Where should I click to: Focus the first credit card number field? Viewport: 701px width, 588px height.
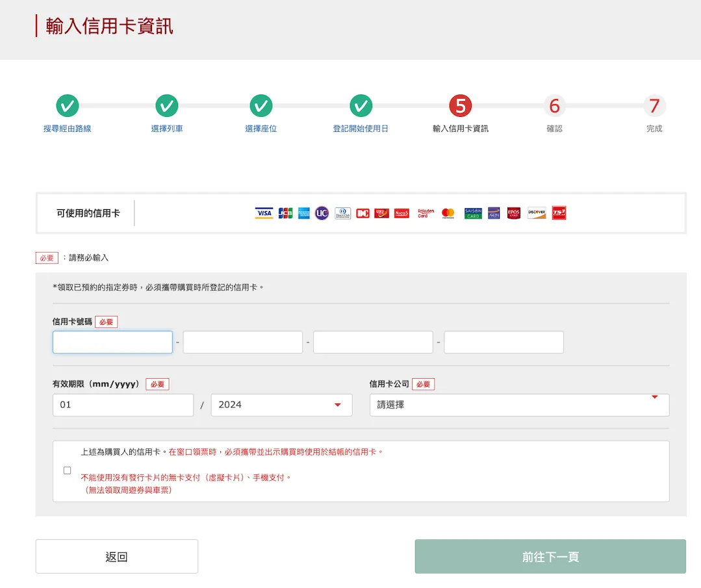(112, 342)
